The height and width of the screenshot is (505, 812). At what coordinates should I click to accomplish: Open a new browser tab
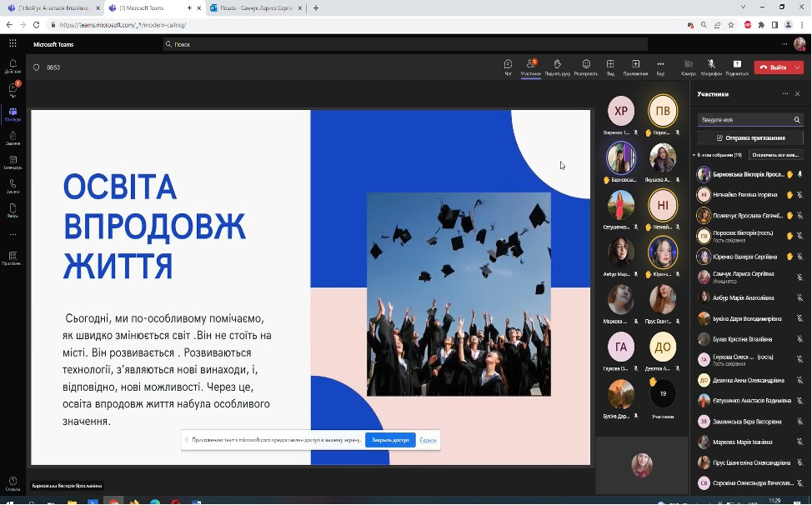316,7
